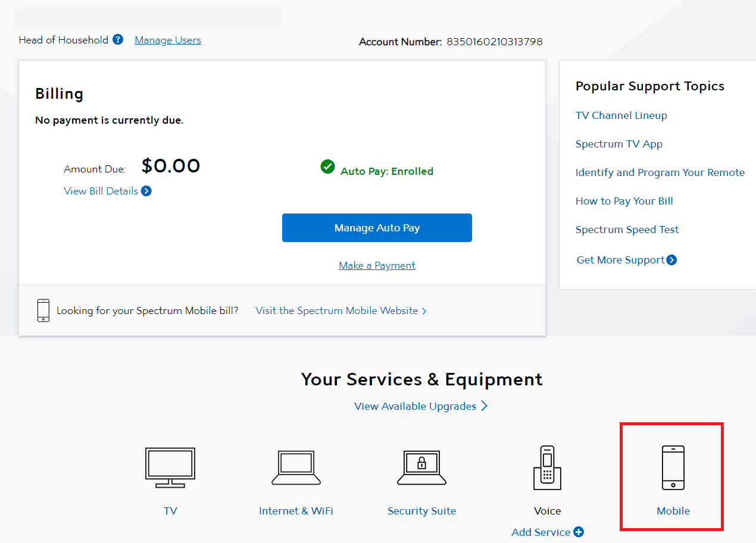Click Your Services & Equipment heading
Image resolution: width=756 pixels, height=543 pixels.
click(421, 379)
